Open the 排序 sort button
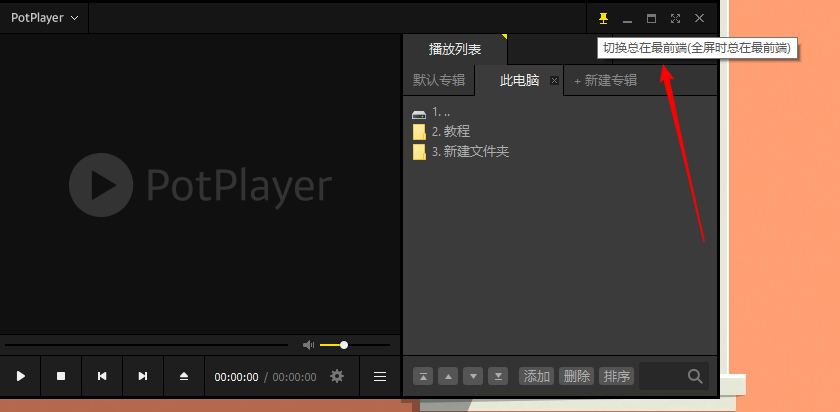 (x=616, y=376)
